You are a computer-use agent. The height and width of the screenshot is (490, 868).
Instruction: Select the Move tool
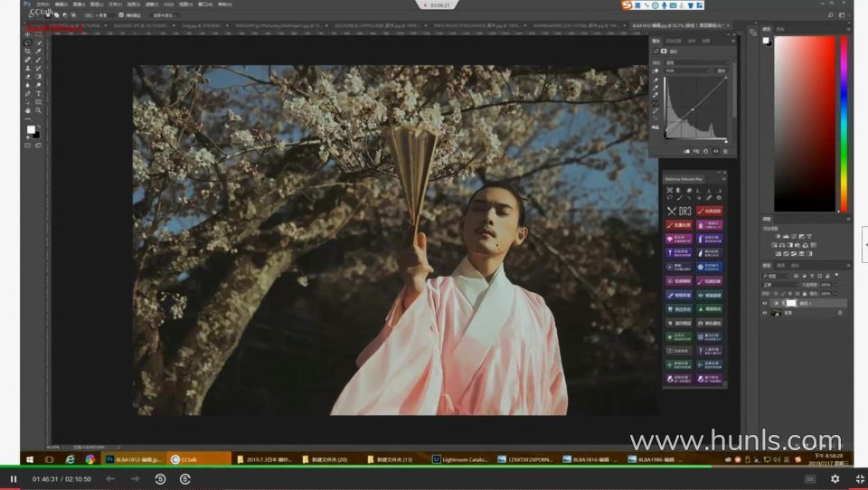(x=27, y=34)
